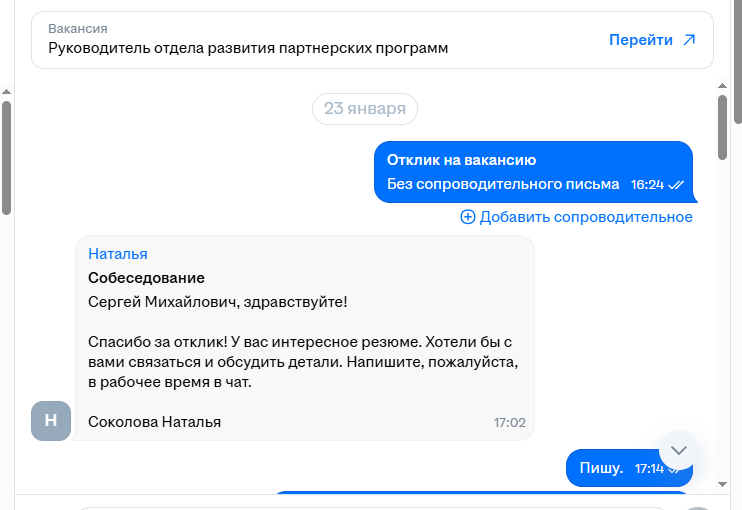Viewport: 742px width, 510px height.
Task: Click the Н avatar of Наталья
Action: pos(51,421)
